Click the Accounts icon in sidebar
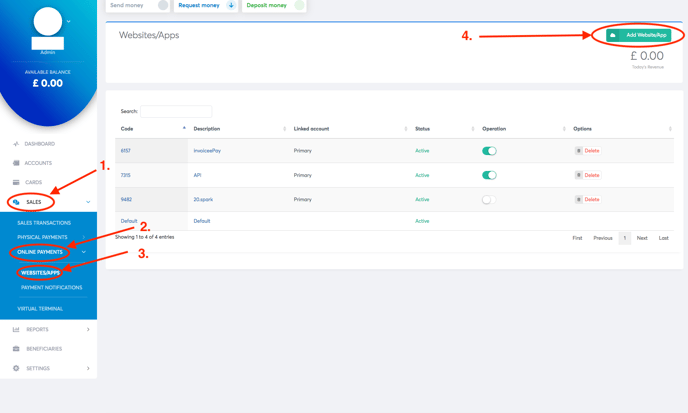This screenshot has width=688, height=413. pos(16,163)
